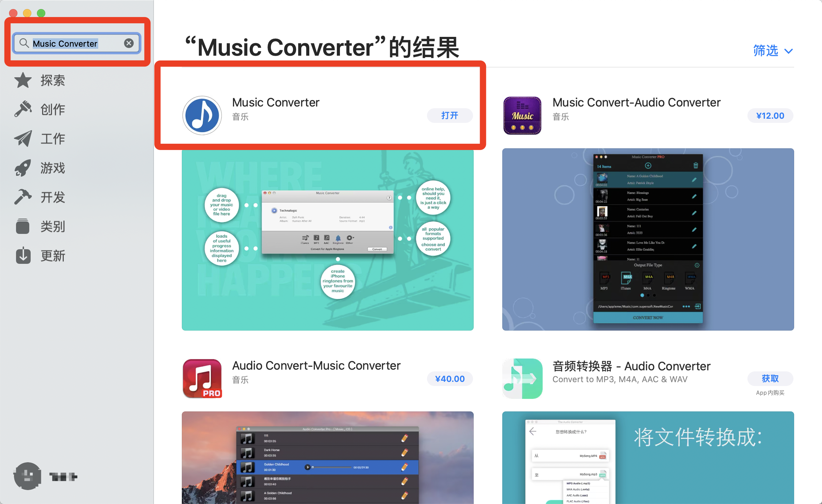Click 获取 button for 音频转换器
The width and height of the screenshot is (822, 504).
click(770, 378)
